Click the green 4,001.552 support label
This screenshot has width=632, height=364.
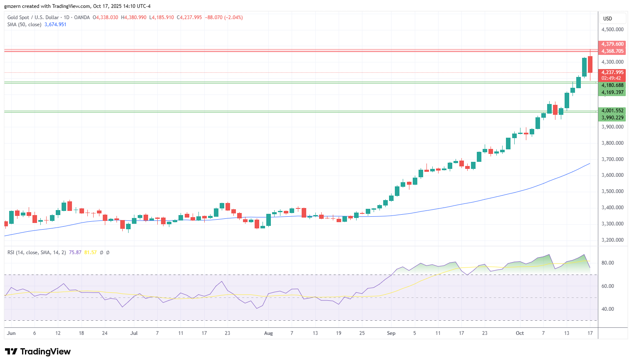click(612, 111)
